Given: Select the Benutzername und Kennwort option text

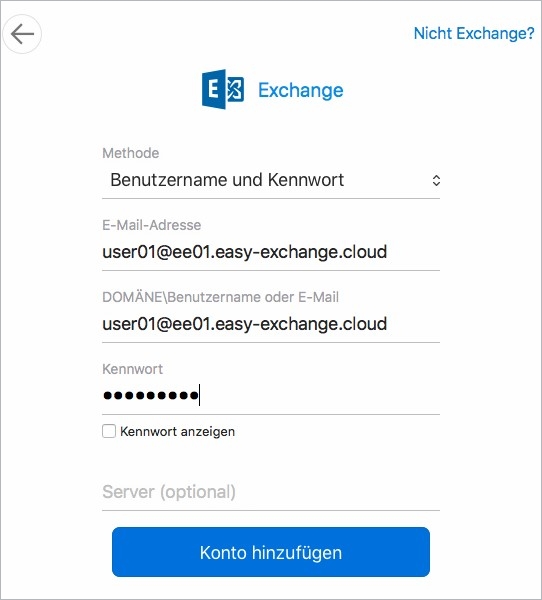Looking at the screenshot, I should pyautogui.click(x=227, y=180).
